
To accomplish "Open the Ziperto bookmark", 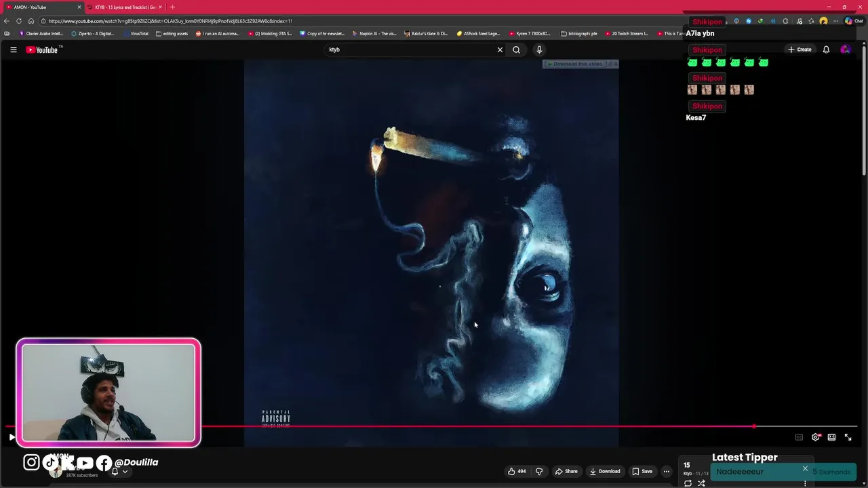I will 92,33.
